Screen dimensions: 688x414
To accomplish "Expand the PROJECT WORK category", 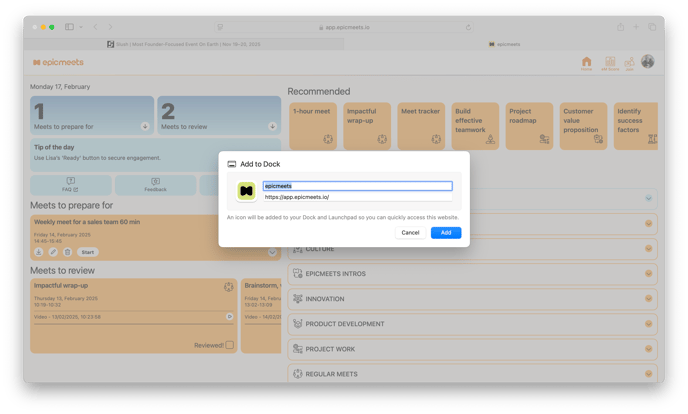I will coord(649,349).
